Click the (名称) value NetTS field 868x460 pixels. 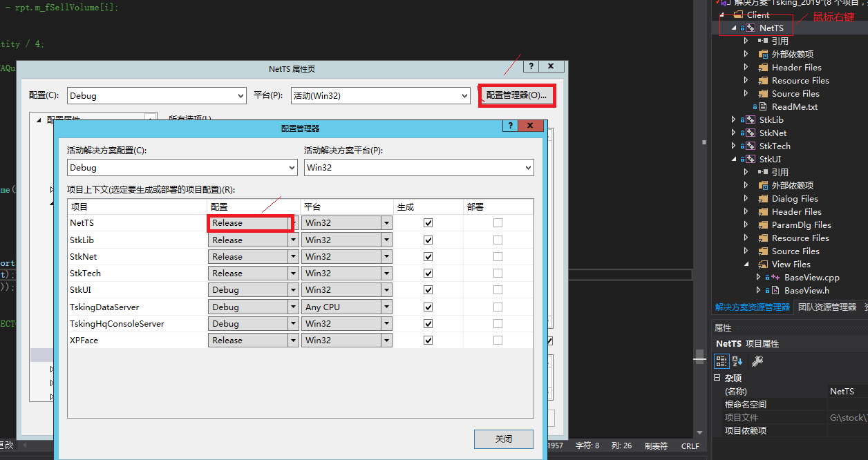[848, 392]
